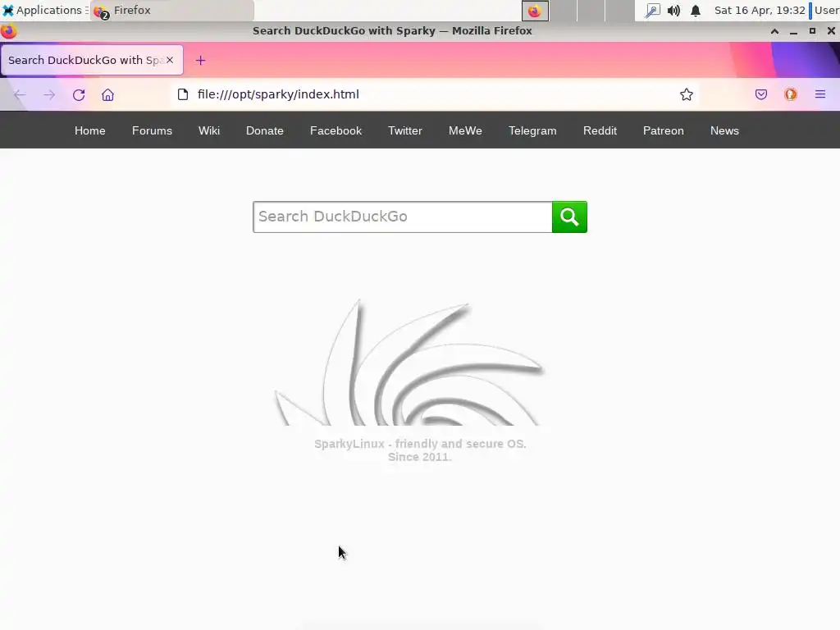The width and height of the screenshot is (840, 630).
Task: Click the back navigation arrow
Action: tap(20, 95)
